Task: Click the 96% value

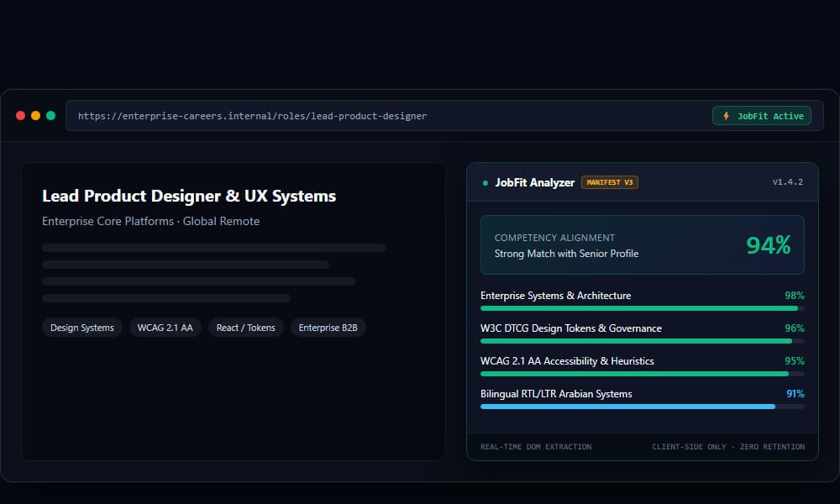Action: [795, 328]
